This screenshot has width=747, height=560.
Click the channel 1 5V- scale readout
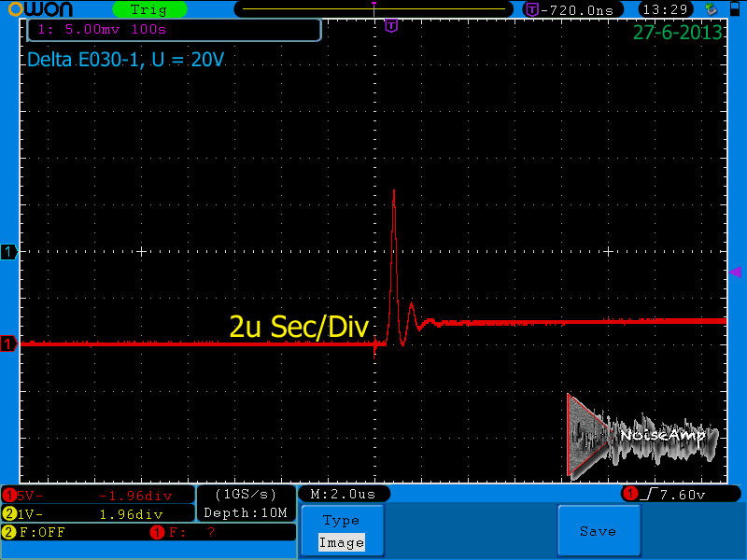click(31, 496)
